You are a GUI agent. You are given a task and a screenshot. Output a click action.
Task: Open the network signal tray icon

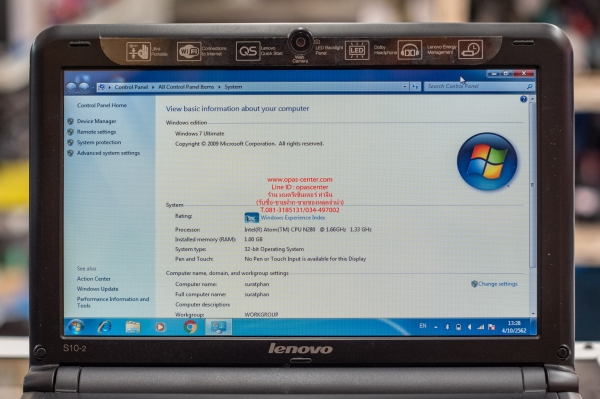(x=481, y=327)
